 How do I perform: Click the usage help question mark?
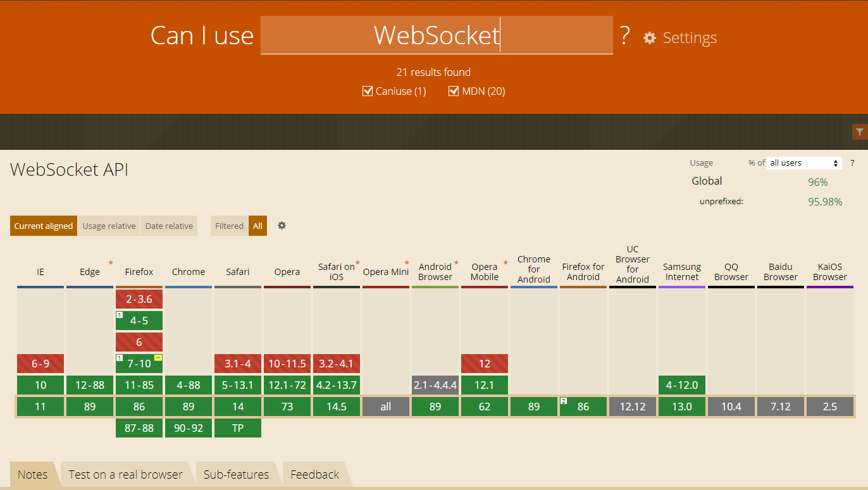point(852,163)
